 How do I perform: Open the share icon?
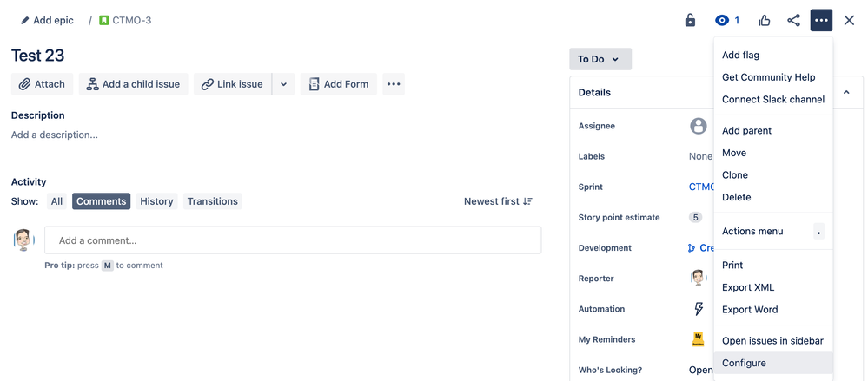(x=793, y=21)
